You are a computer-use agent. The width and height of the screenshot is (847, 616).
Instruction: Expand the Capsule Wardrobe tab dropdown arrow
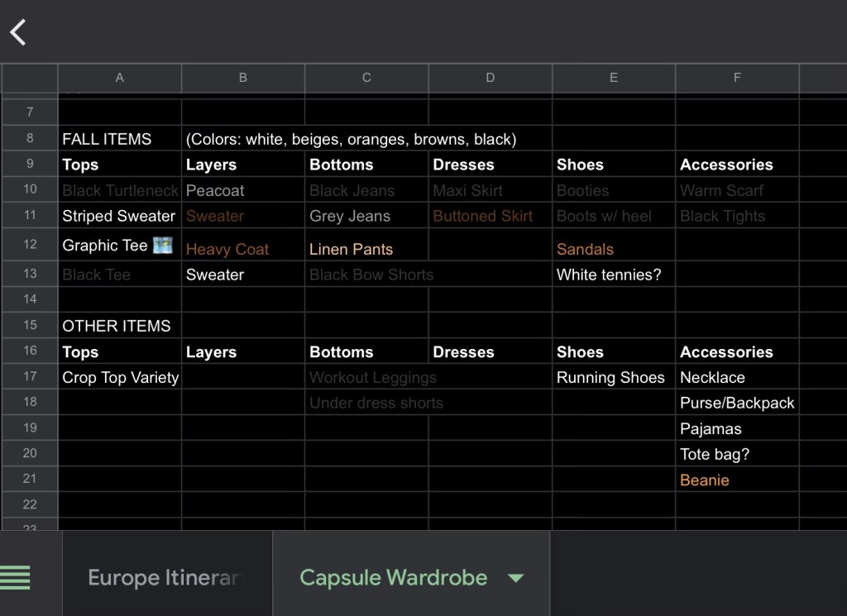click(x=515, y=578)
